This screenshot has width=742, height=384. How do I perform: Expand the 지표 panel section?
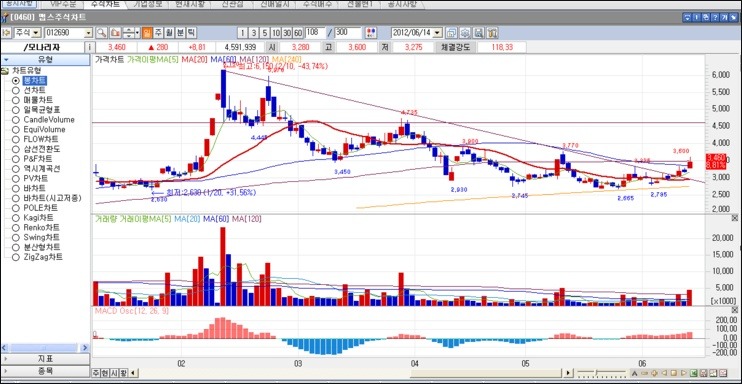click(45, 359)
